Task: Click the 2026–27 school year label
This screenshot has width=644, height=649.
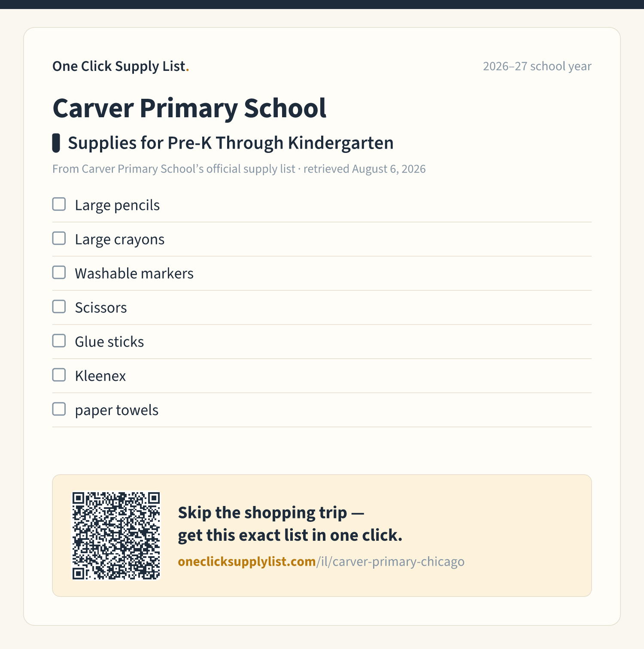Action: (x=537, y=66)
